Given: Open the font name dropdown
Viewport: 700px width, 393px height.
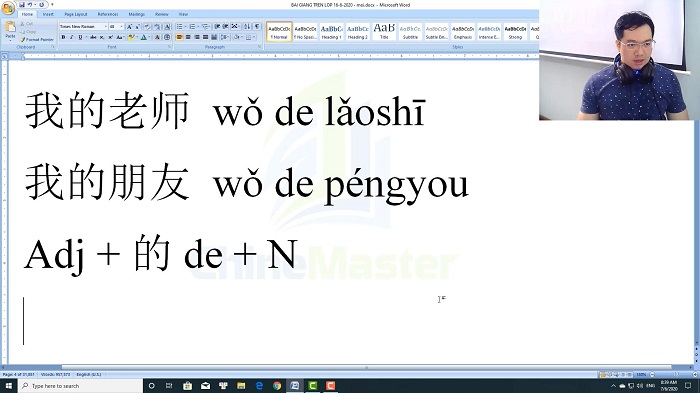Looking at the screenshot, I should pyautogui.click(x=105, y=27).
